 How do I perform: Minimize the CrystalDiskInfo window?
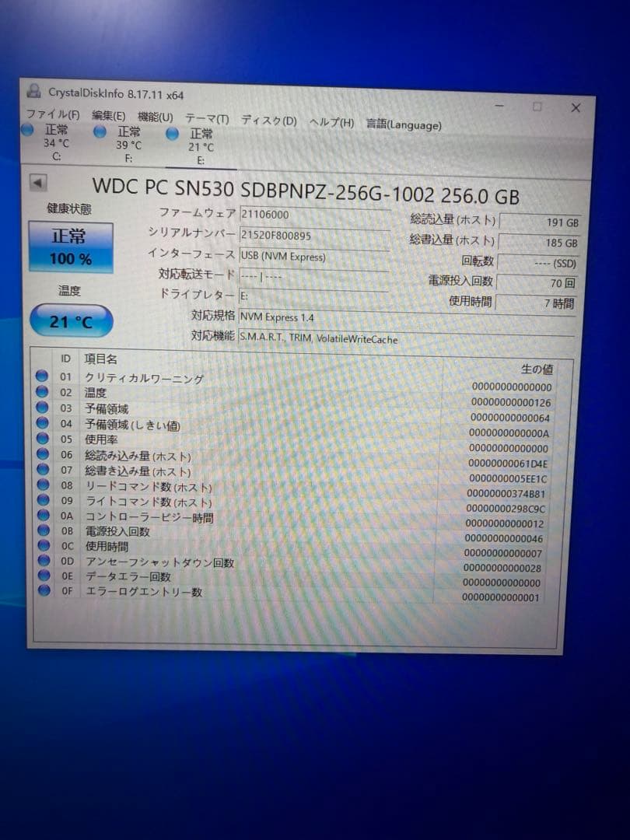499,106
